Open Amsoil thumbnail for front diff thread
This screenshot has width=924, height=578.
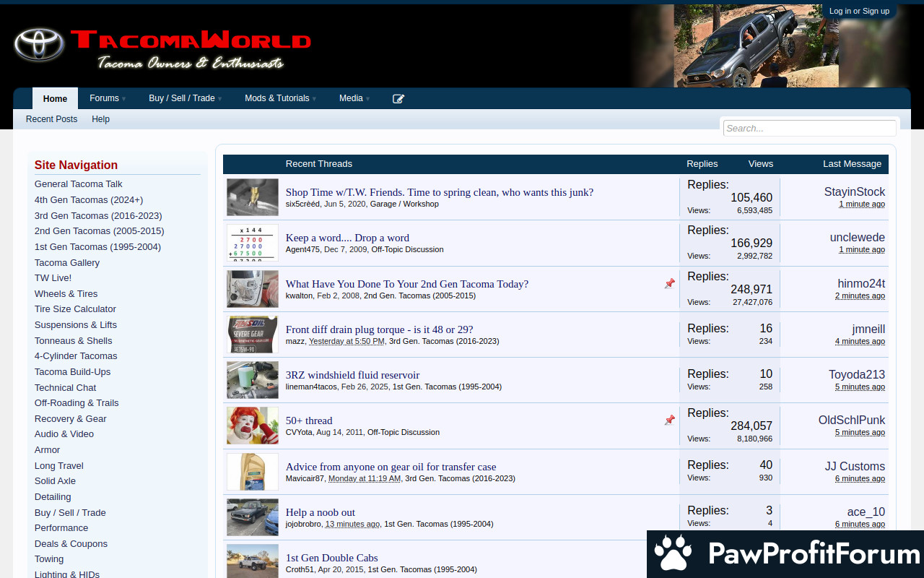coord(253,335)
